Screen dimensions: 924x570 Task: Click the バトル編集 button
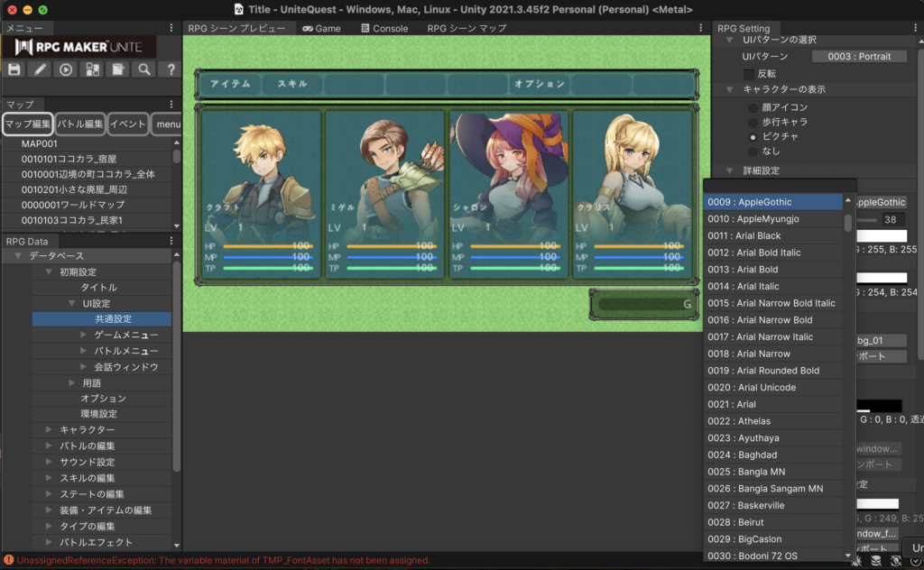(80, 124)
